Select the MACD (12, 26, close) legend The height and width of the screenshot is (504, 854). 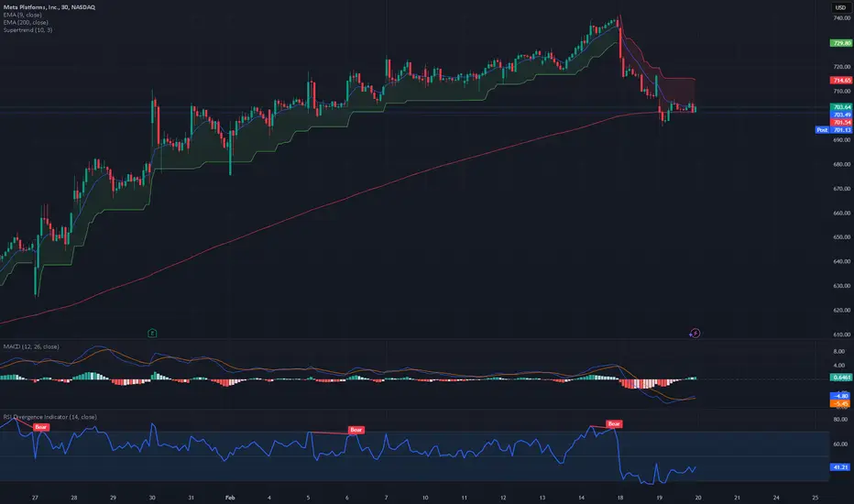pos(31,346)
